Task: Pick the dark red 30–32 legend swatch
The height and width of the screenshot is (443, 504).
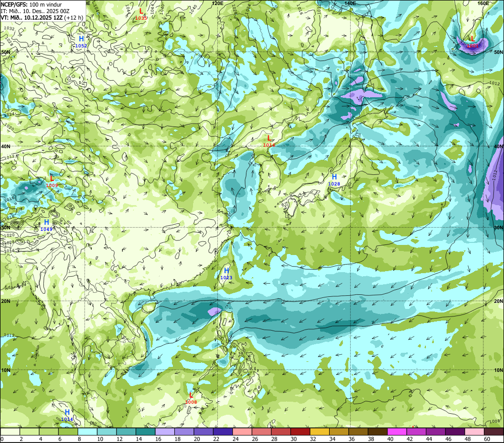Action: coord(300,431)
